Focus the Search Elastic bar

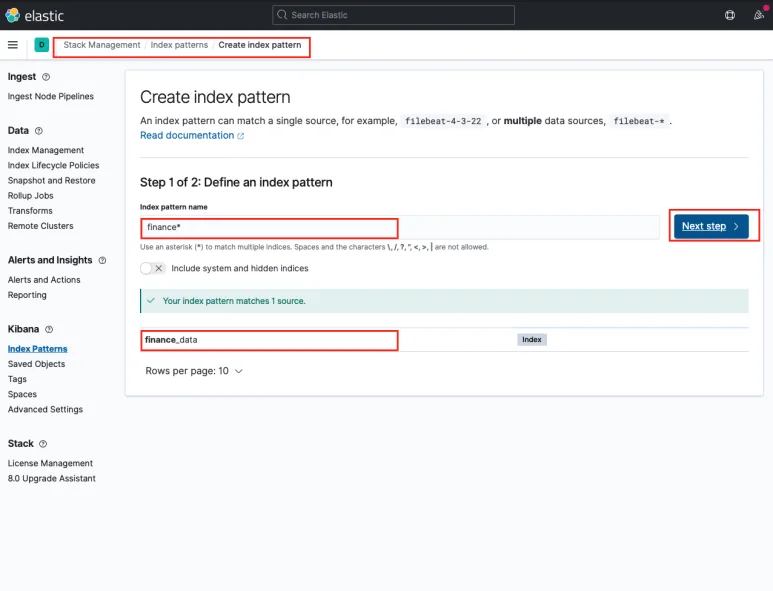tap(393, 15)
